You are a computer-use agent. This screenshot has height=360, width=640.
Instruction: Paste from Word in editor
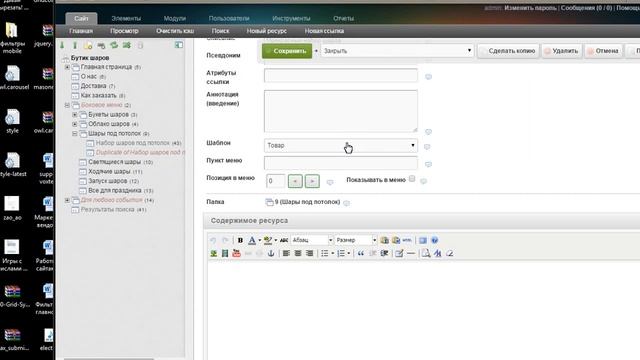pos(396,240)
